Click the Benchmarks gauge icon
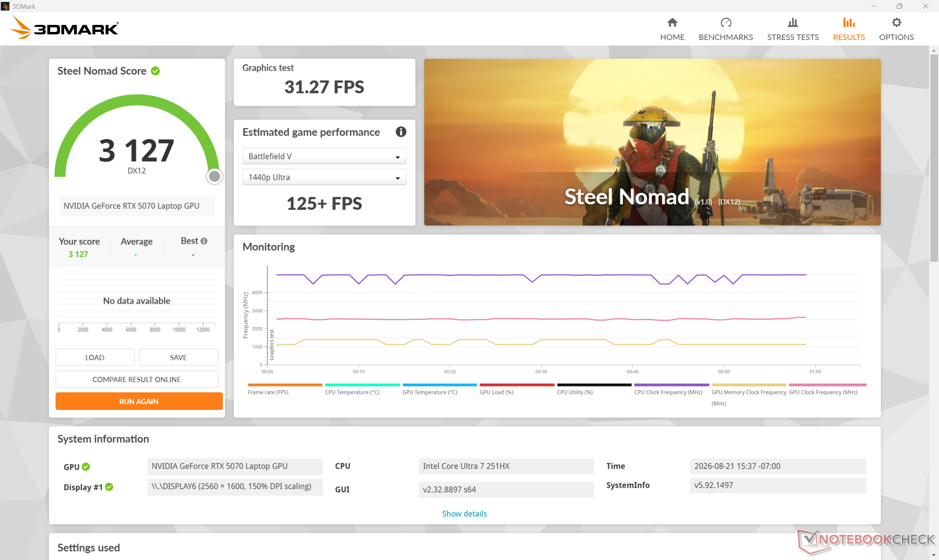The width and height of the screenshot is (939, 560). coord(726,23)
